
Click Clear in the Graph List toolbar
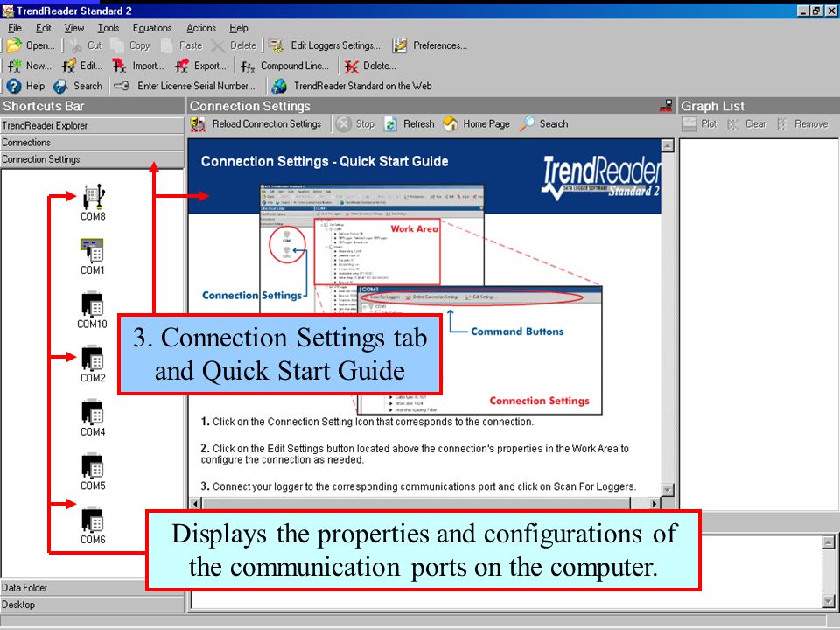click(x=746, y=123)
